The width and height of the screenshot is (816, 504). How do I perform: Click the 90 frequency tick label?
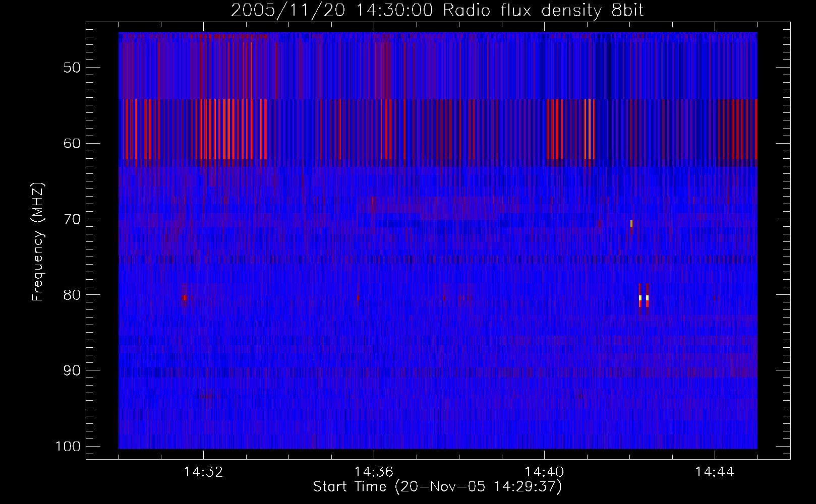coord(72,370)
